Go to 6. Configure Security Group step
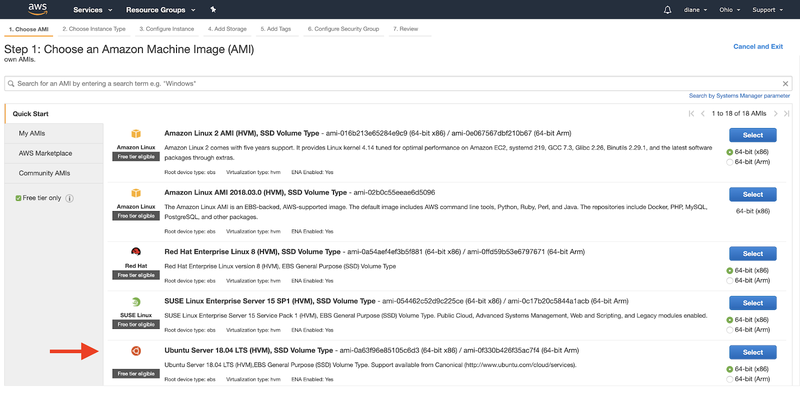Image resolution: width=800 pixels, height=394 pixels. [343, 29]
